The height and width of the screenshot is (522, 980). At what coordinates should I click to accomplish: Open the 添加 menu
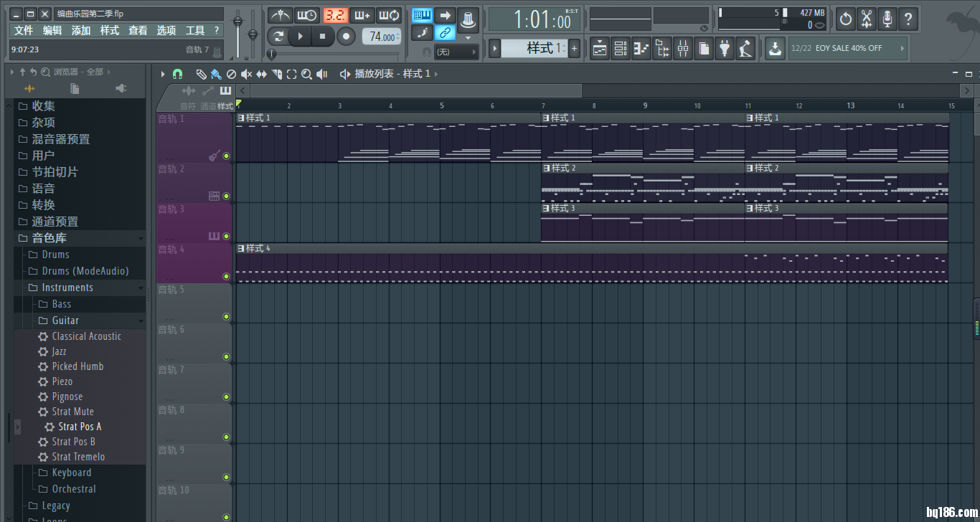coord(81,30)
